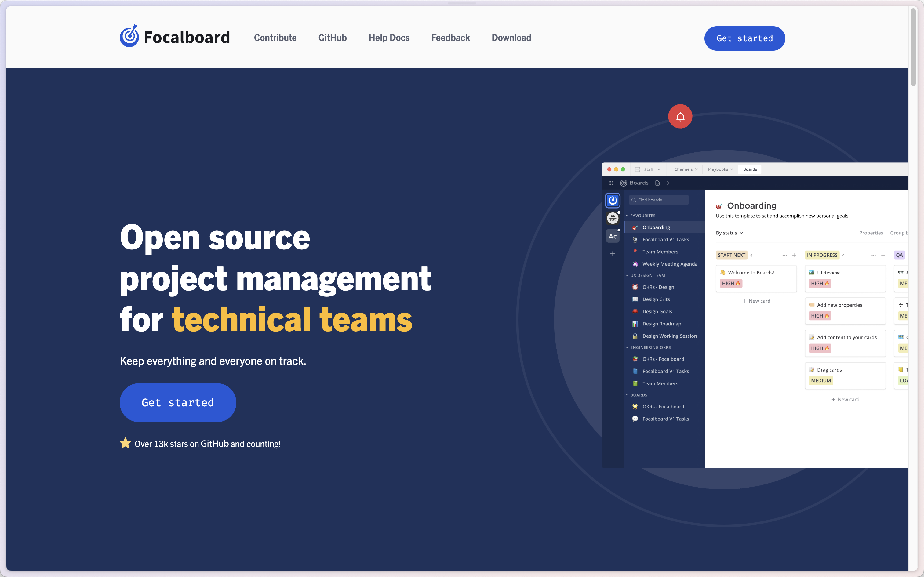924x577 pixels.
Task: Switch to the Boards tab
Action: tap(750, 169)
